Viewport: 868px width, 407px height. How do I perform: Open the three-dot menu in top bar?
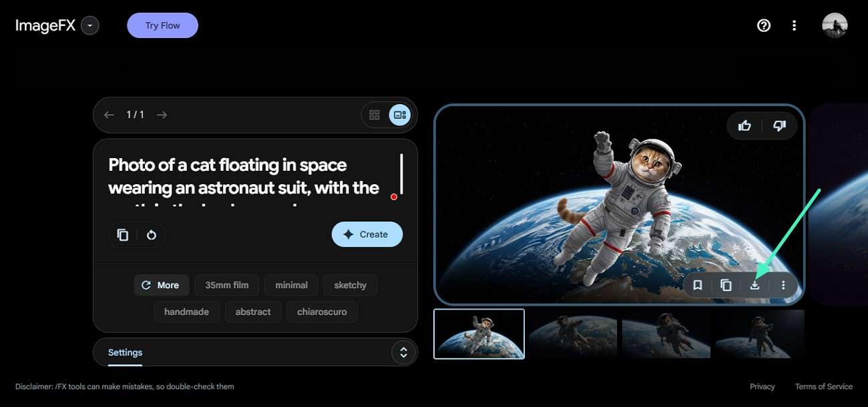pos(794,25)
